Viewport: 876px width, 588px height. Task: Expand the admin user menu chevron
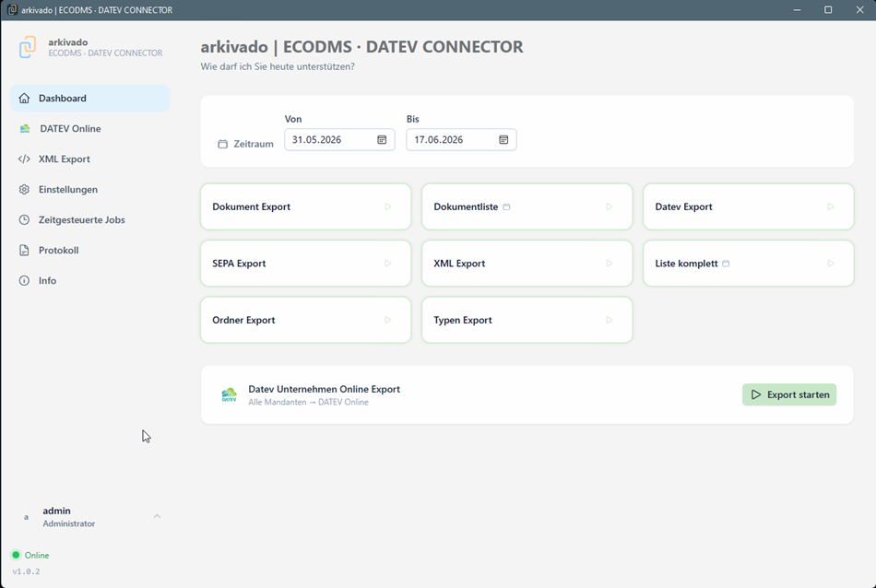tap(157, 516)
